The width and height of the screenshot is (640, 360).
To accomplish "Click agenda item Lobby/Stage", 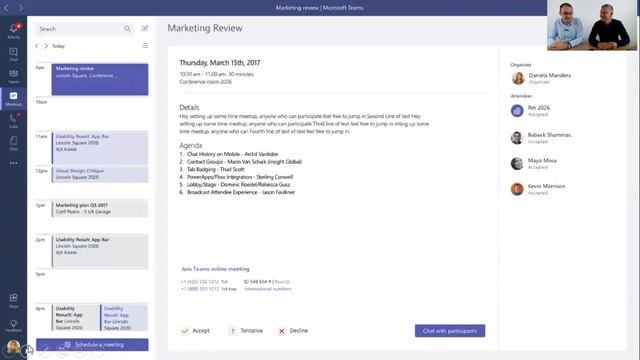I will [238, 184].
